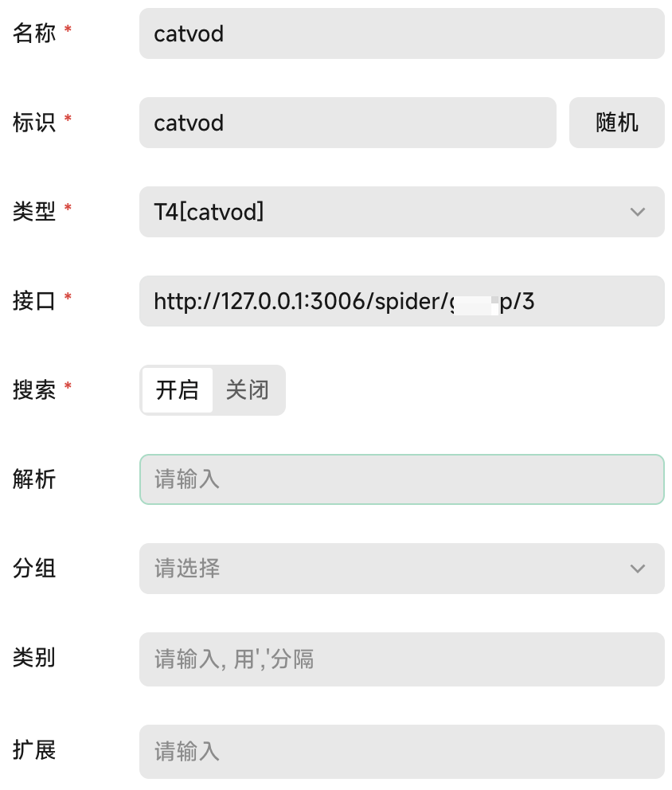The width and height of the screenshot is (672, 790).
Task: Click the 类型 field label
Action: (x=34, y=212)
